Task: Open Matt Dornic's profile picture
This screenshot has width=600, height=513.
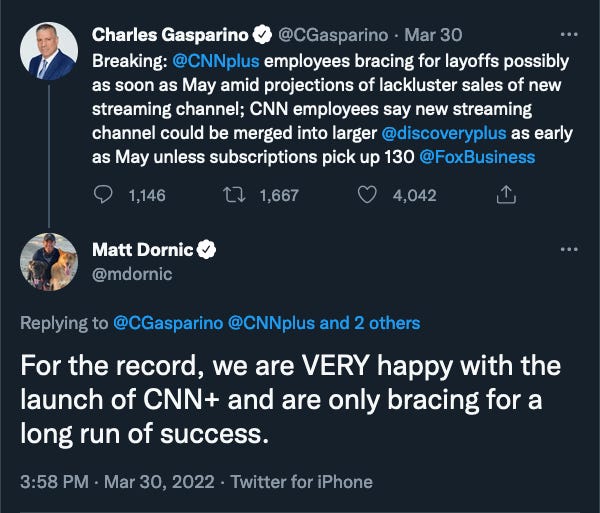Action: tap(47, 262)
